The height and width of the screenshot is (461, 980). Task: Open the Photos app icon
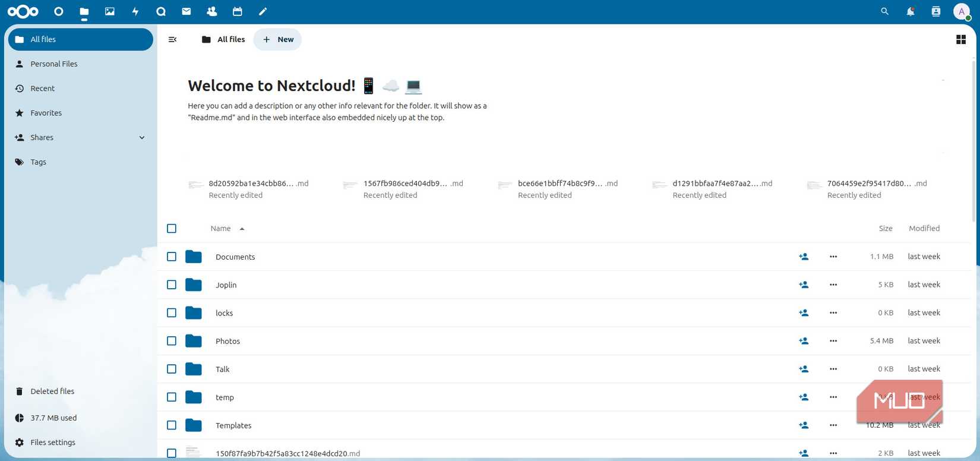click(110, 11)
